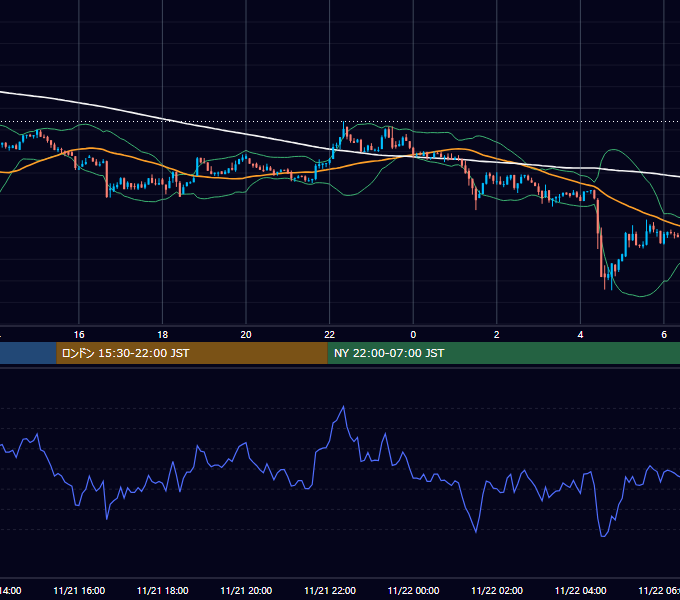Screen dimensions: 680x600
Task: Click the "0" hour label on price chart axis
Action: [x=413, y=335]
